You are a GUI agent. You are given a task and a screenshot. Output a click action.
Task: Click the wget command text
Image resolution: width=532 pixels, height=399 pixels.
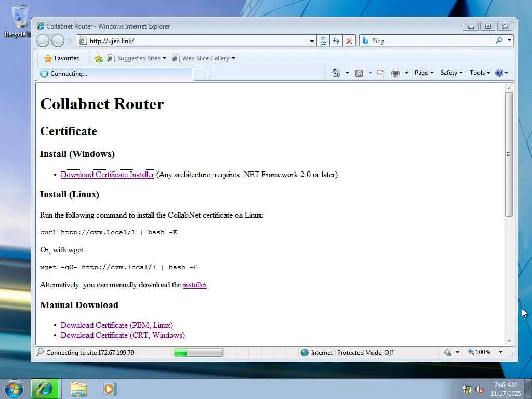[x=119, y=268]
